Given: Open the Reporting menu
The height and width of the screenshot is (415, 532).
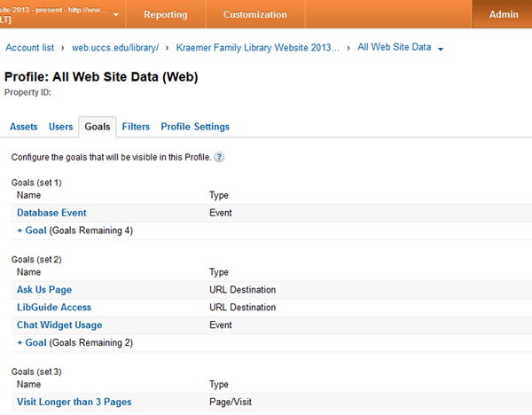Looking at the screenshot, I should coord(165,15).
